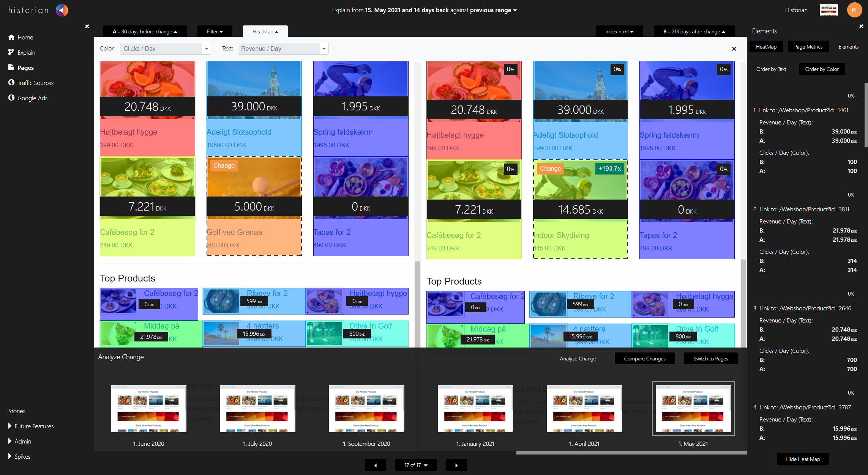Click element 2 link Product?id=3811
868x475 pixels.
[x=801, y=209]
